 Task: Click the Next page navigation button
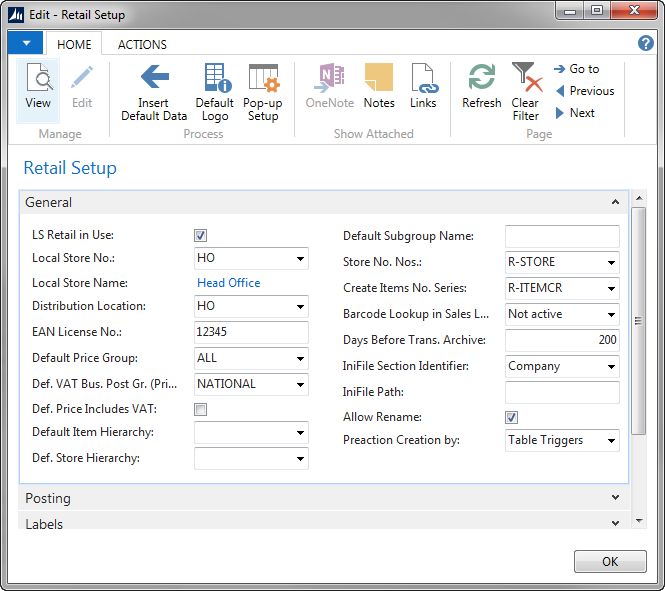575,113
